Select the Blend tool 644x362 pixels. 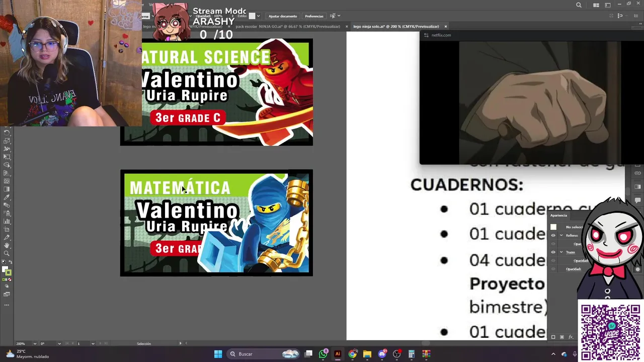tap(7, 205)
